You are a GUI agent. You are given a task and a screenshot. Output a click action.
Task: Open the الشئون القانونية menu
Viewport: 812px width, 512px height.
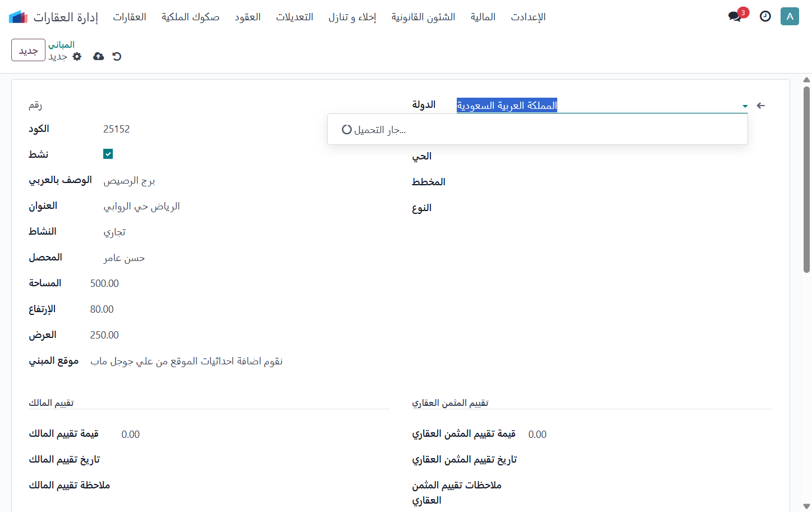point(423,17)
